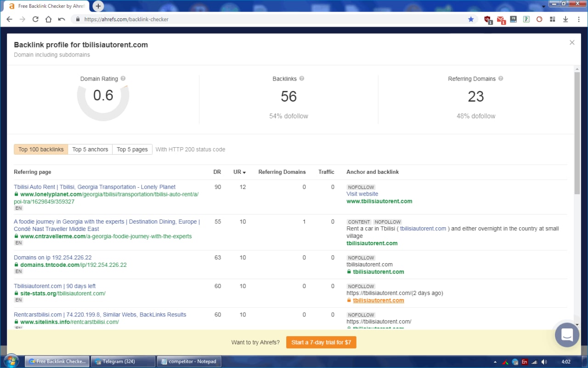Open Tbilisiautorent.com 90 days left link
Viewport: 588px width, 368px height.
pyautogui.click(x=55, y=286)
